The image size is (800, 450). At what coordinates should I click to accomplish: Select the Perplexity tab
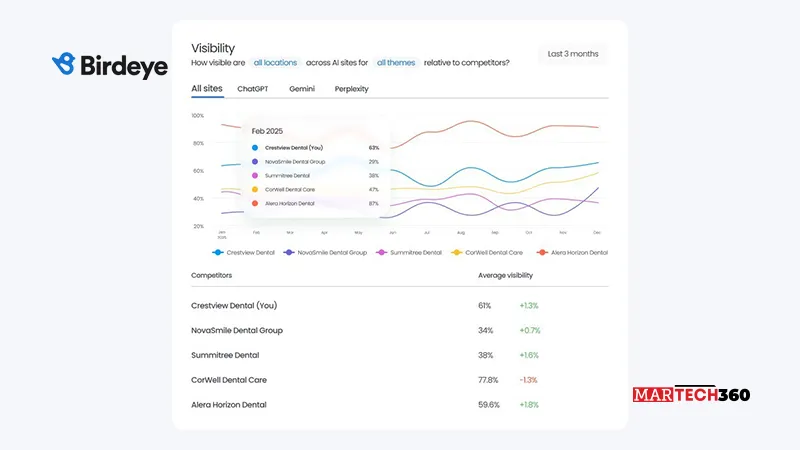[x=352, y=89]
